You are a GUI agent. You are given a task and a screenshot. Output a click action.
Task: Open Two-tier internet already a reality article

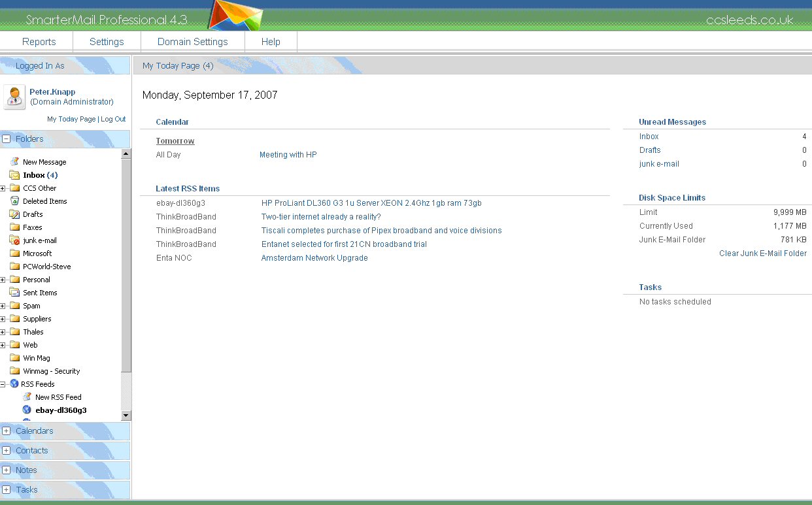(321, 217)
